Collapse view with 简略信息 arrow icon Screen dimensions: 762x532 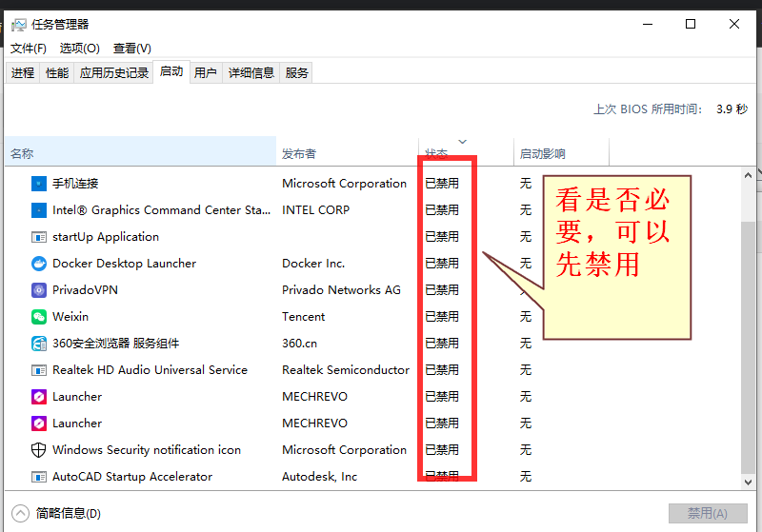point(20,514)
